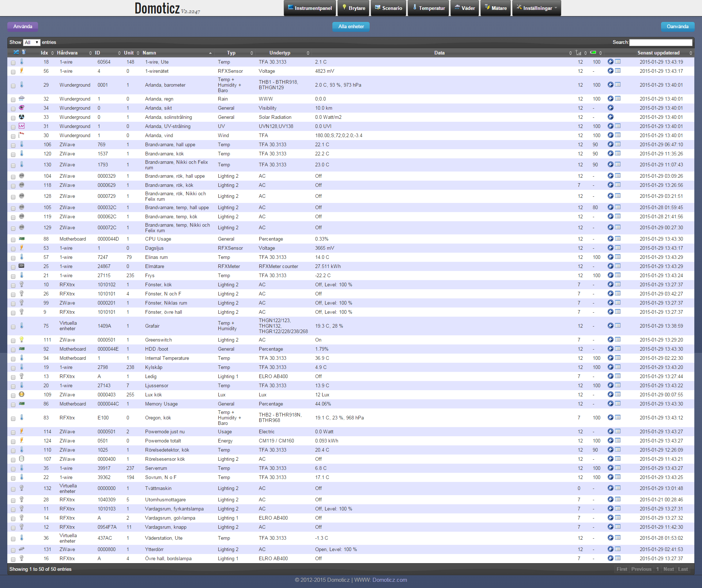
Task: Click the eye icon for Arlanda, sikt
Action: point(22,108)
